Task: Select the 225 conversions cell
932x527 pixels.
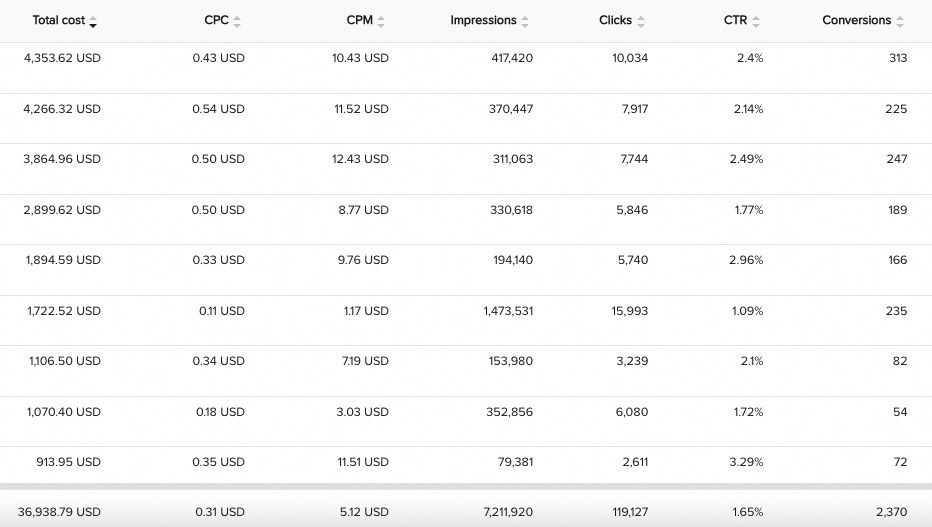Action: point(896,109)
